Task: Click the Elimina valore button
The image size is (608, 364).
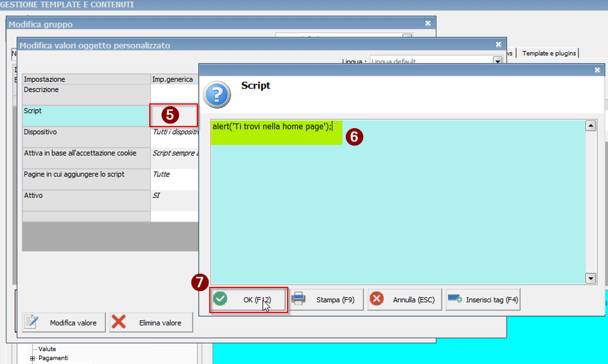Action: tap(152, 322)
